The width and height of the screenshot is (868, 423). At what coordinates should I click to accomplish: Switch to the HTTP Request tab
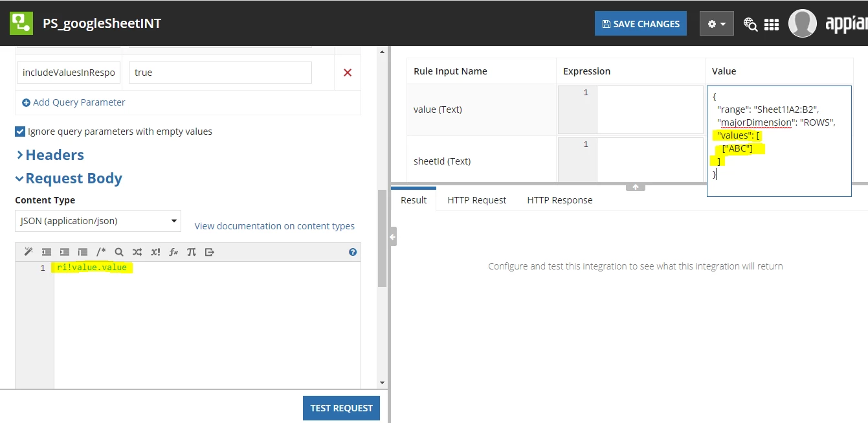tap(477, 200)
